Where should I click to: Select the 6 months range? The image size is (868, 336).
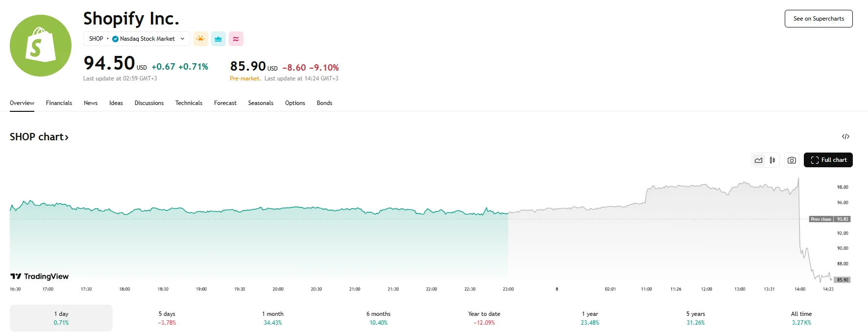tap(379, 318)
